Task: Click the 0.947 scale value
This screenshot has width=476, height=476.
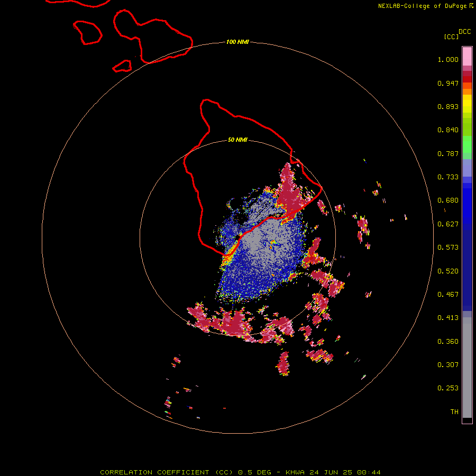Action: click(448, 83)
